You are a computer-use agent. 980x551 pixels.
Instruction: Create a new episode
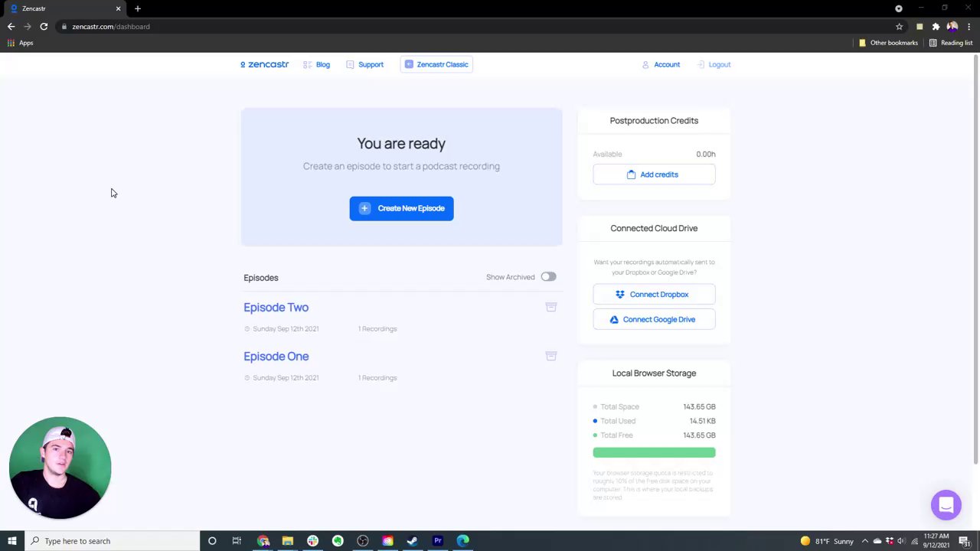(401, 208)
